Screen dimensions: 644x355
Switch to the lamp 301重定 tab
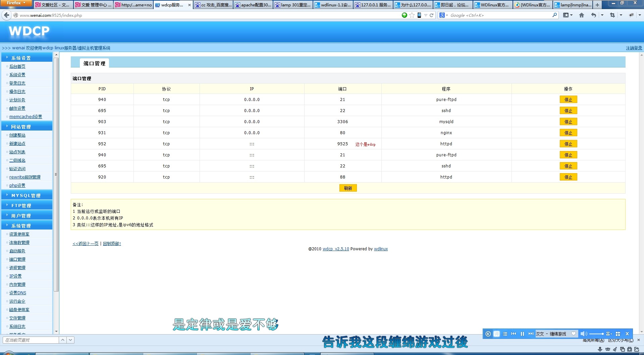(x=293, y=5)
